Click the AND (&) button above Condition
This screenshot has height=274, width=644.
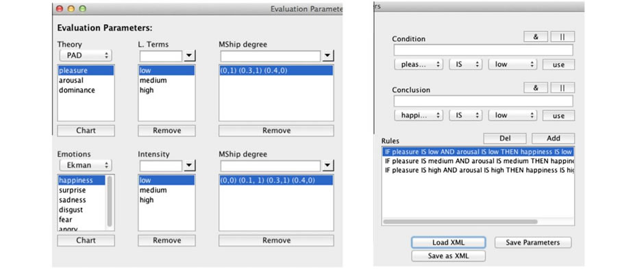(536, 36)
